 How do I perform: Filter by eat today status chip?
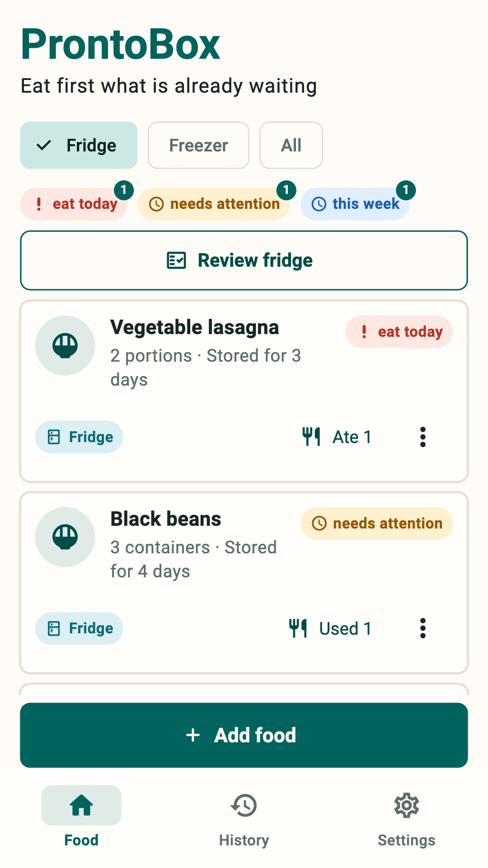[x=74, y=204]
